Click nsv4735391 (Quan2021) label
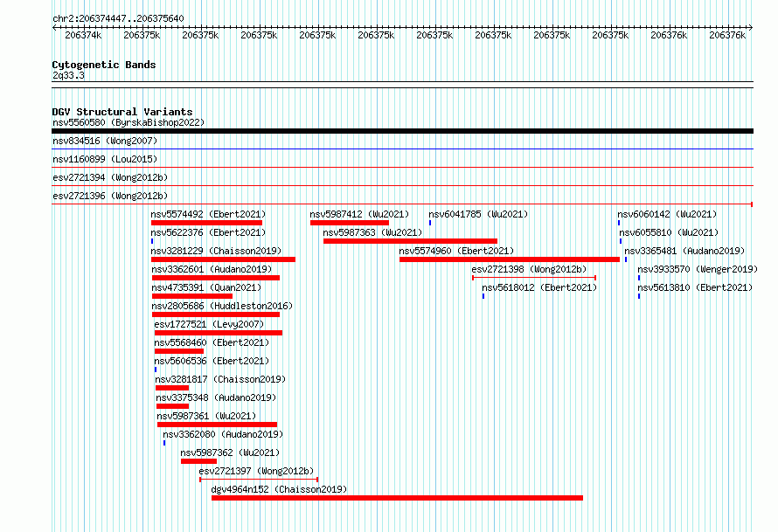The width and height of the screenshot is (778, 532). click(x=206, y=287)
